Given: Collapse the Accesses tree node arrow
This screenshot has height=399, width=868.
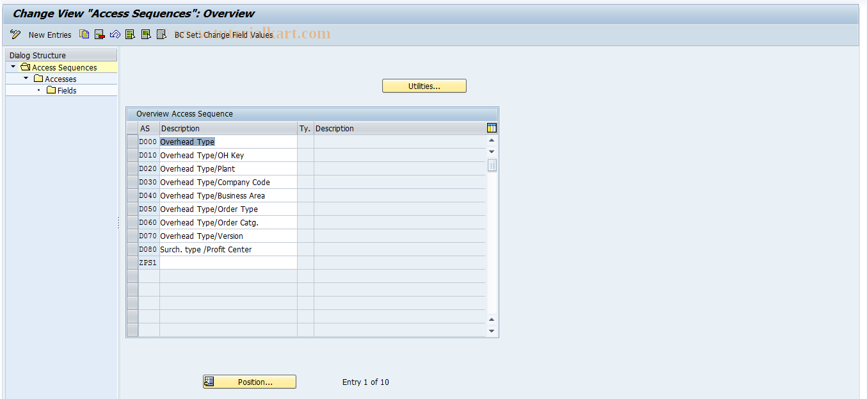Looking at the screenshot, I should pos(26,78).
